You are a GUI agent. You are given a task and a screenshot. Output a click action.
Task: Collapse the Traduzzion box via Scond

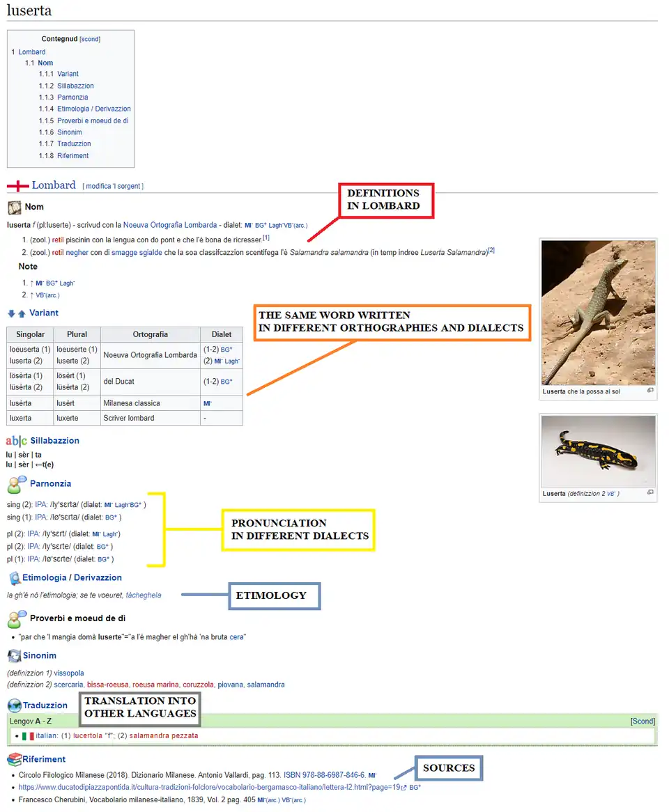pyautogui.click(x=643, y=721)
